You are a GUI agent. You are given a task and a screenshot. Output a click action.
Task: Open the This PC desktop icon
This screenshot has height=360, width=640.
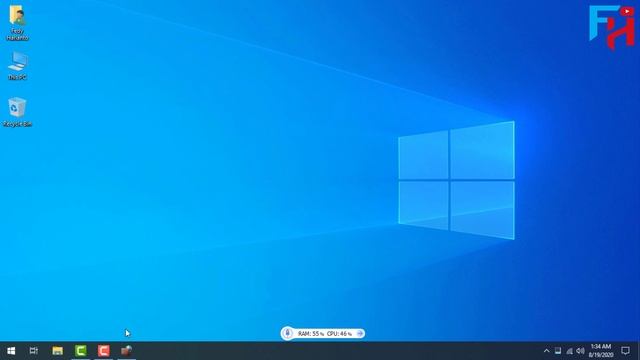pyautogui.click(x=18, y=66)
